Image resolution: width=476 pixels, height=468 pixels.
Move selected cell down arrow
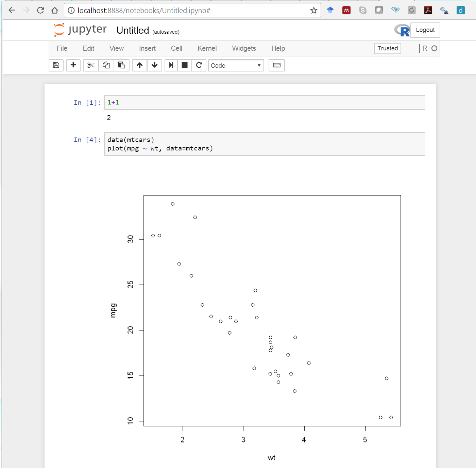click(x=155, y=65)
